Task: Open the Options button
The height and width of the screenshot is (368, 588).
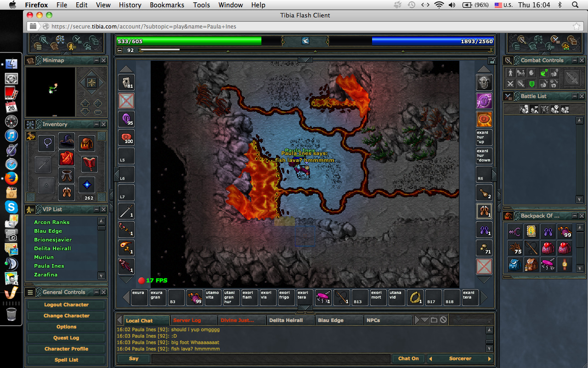Action: (67, 327)
